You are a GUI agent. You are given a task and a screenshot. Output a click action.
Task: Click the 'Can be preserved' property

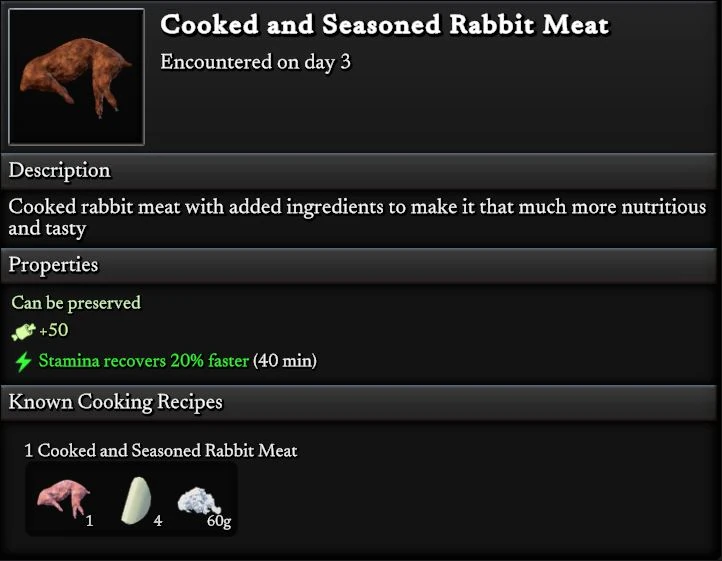76,302
